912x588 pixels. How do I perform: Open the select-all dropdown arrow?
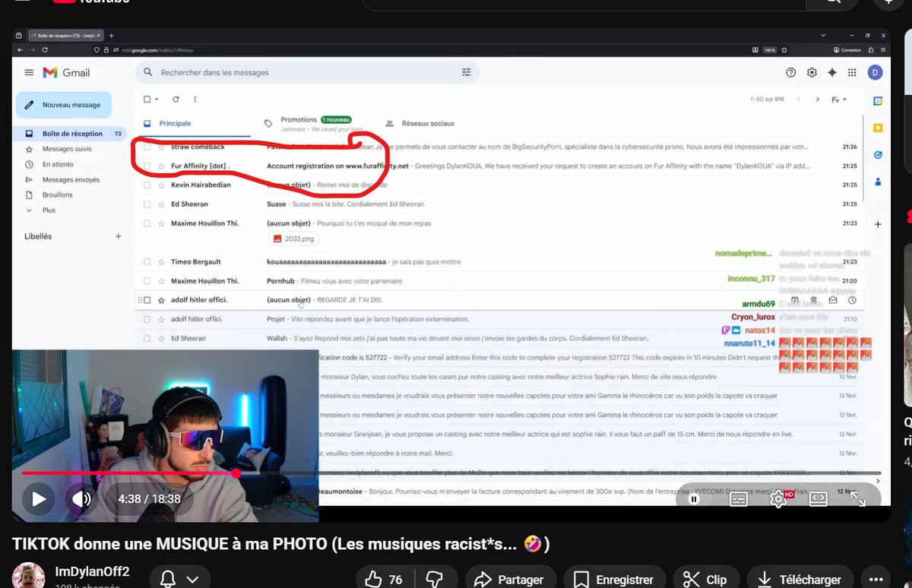pyautogui.click(x=157, y=100)
